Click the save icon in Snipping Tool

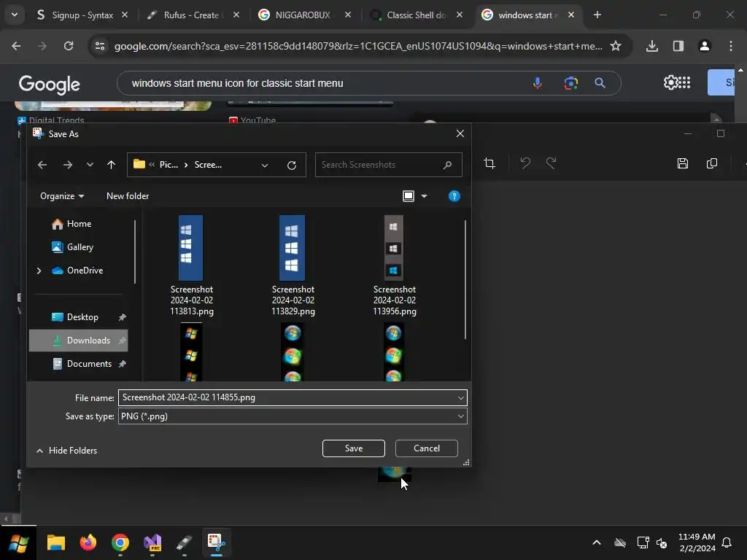click(683, 163)
